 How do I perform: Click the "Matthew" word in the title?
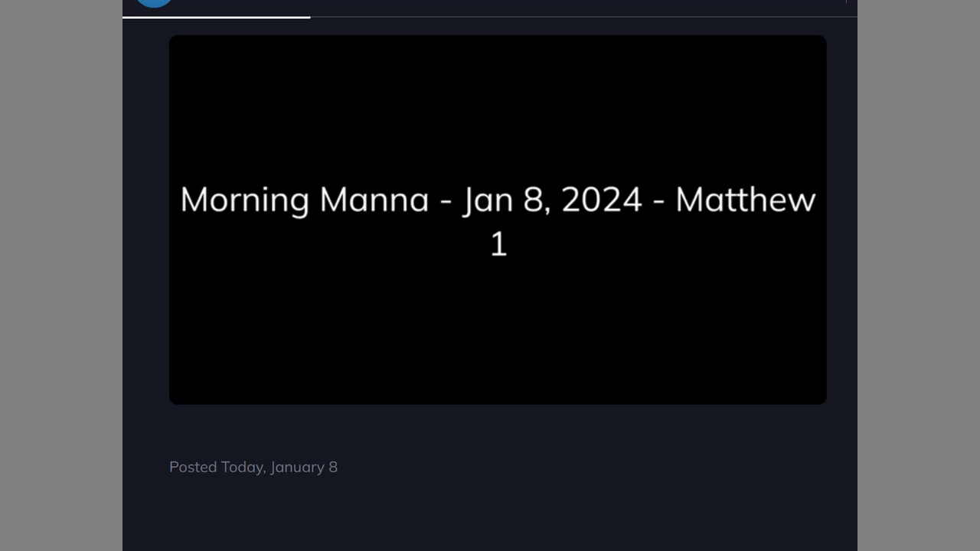(x=745, y=200)
